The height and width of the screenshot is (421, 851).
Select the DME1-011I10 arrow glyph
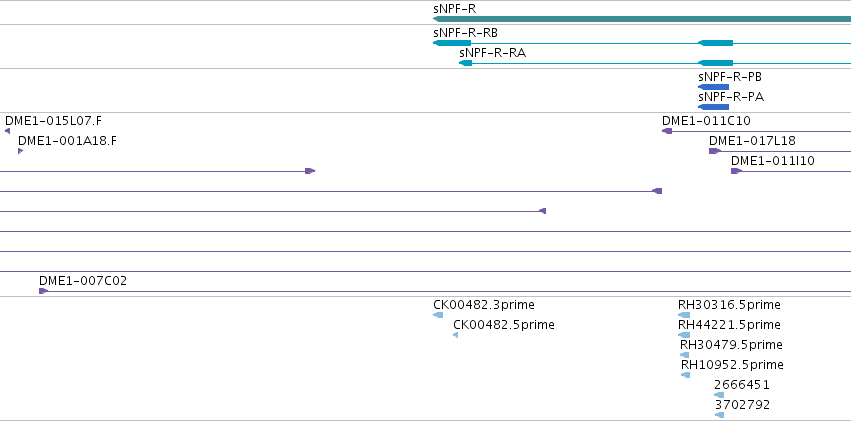736,171
